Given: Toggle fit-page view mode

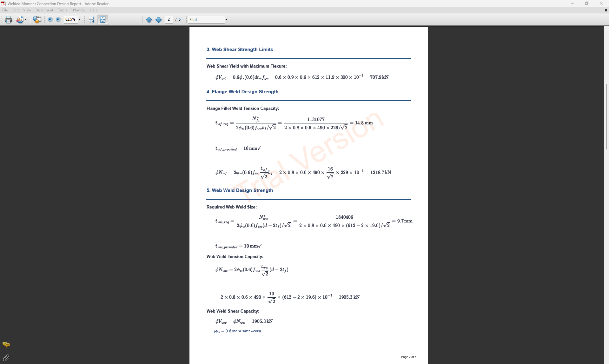Looking at the screenshot, I should (x=102, y=20).
